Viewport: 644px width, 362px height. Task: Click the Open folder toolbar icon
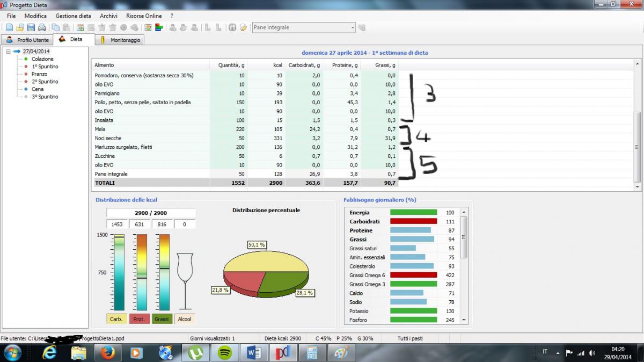coord(20,27)
